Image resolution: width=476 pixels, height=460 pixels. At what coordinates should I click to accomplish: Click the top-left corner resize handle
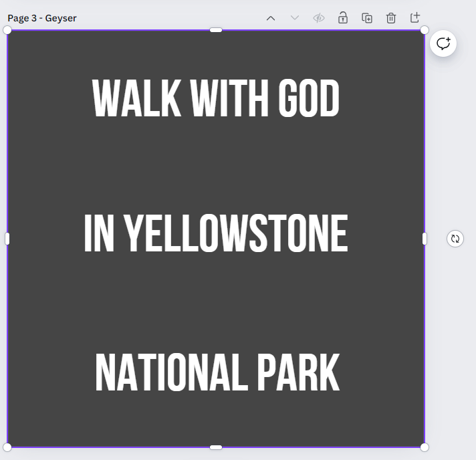[x=7, y=30]
